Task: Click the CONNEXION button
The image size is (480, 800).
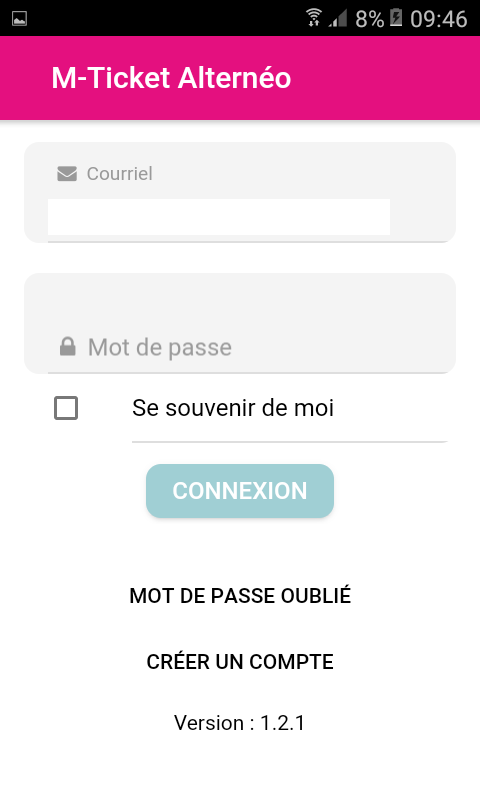Action: [240, 491]
